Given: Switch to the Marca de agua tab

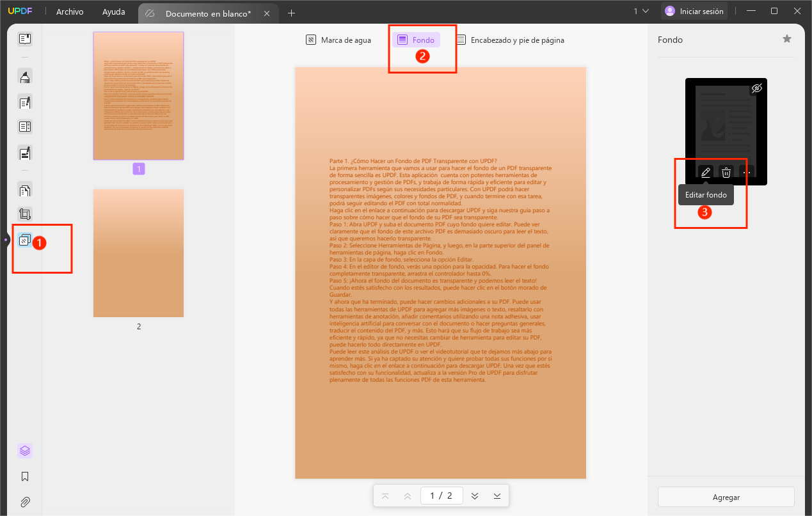Looking at the screenshot, I should point(338,40).
